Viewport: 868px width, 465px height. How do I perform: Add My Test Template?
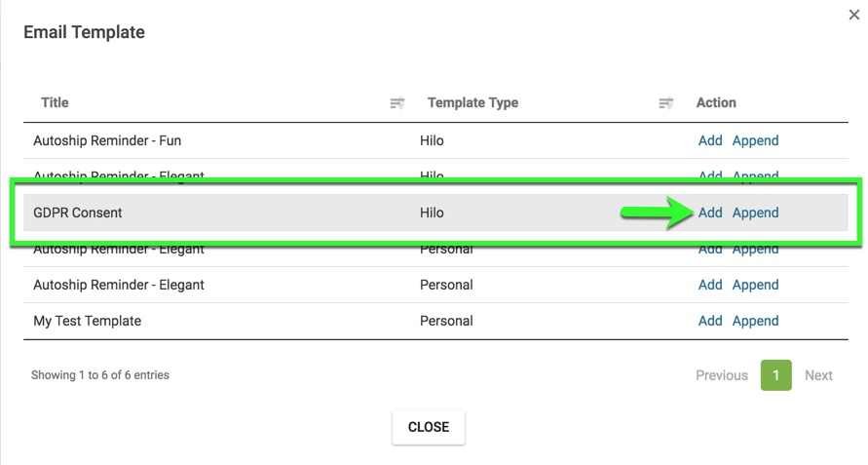(x=710, y=321)
